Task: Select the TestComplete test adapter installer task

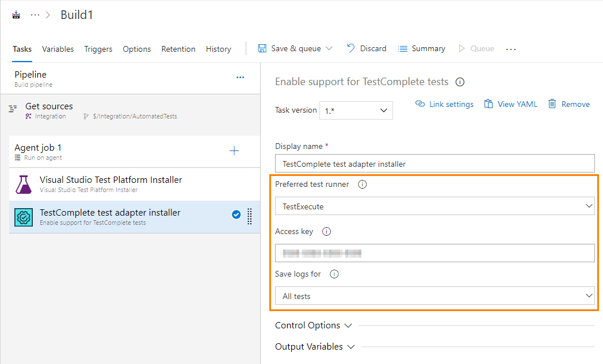Action: [135, 217]
